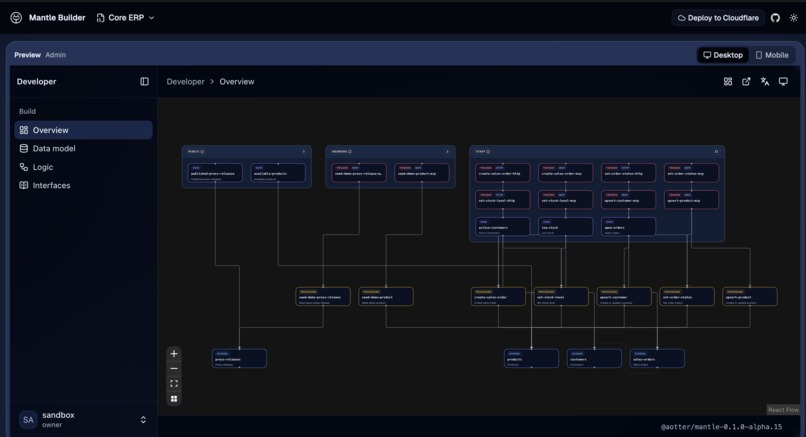Click the Build section label in sidebar

coord(27,111)
